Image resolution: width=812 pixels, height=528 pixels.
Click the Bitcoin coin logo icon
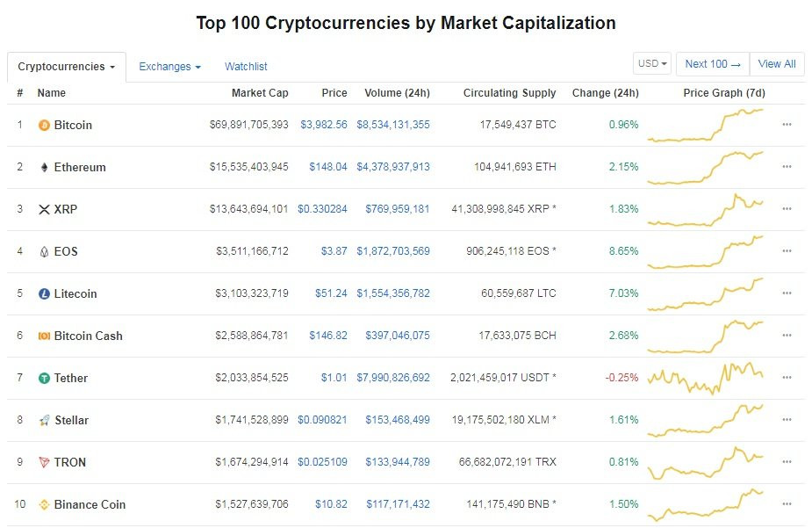click(44, 126)
